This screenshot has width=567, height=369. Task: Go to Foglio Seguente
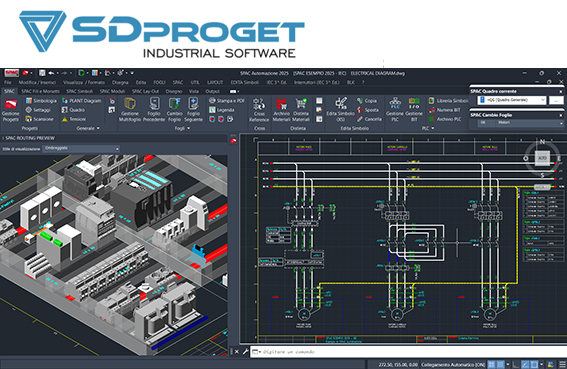coord(193,110)
